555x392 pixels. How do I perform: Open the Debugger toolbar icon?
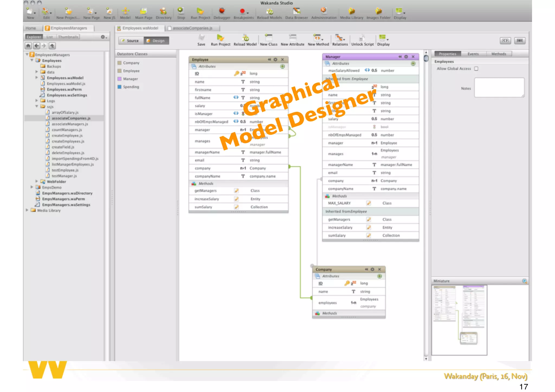[x=222, y=11]
